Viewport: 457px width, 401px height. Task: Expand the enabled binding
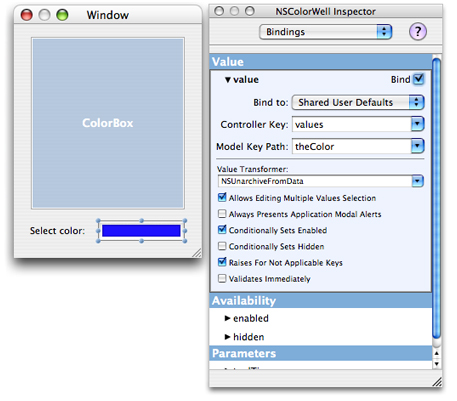tap(228, 318)
